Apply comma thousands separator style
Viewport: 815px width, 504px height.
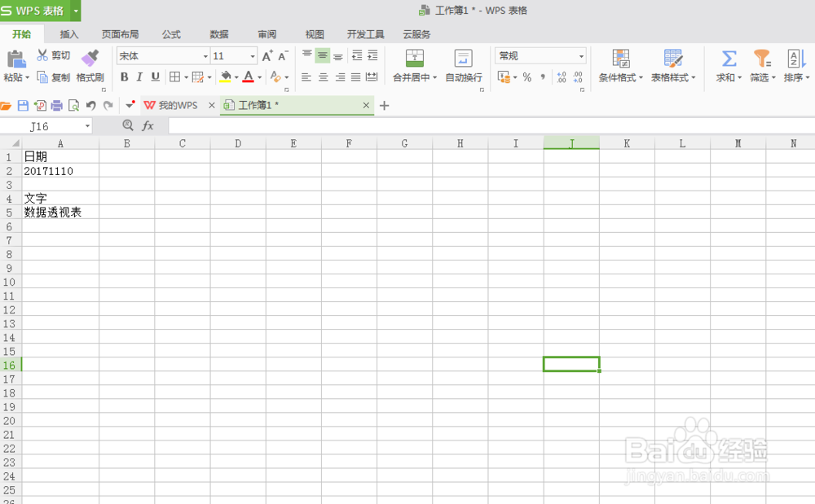pyautogui.click(x=543, y=77)
